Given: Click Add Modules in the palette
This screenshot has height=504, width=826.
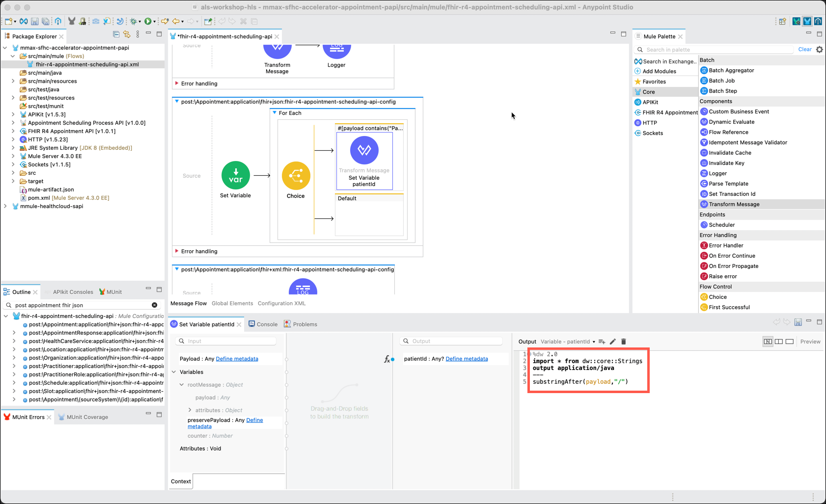Looking at the screenshot, I should tap(655, 71).
